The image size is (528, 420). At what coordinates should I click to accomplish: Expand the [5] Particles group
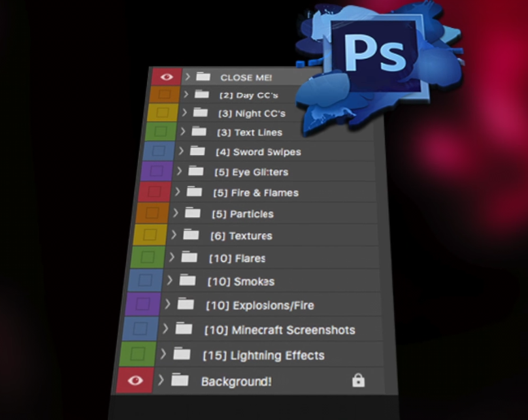tap(175, 213)
